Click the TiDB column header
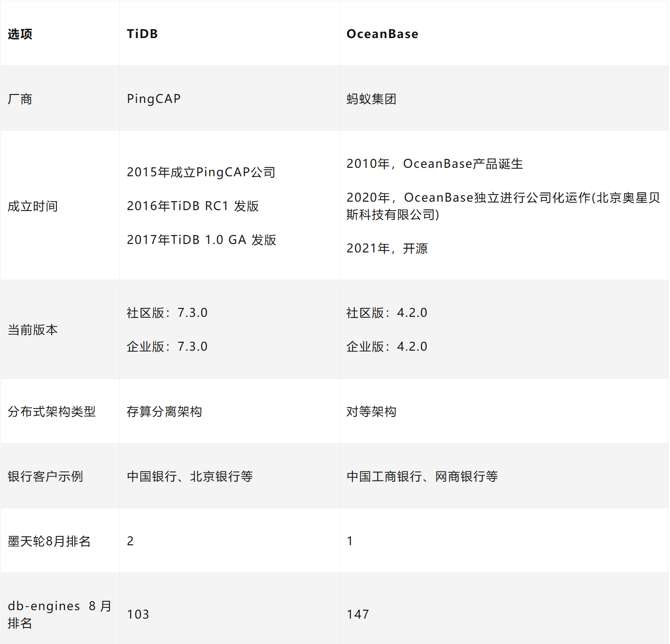Viewport: 670px width, 644px height. 142,33
